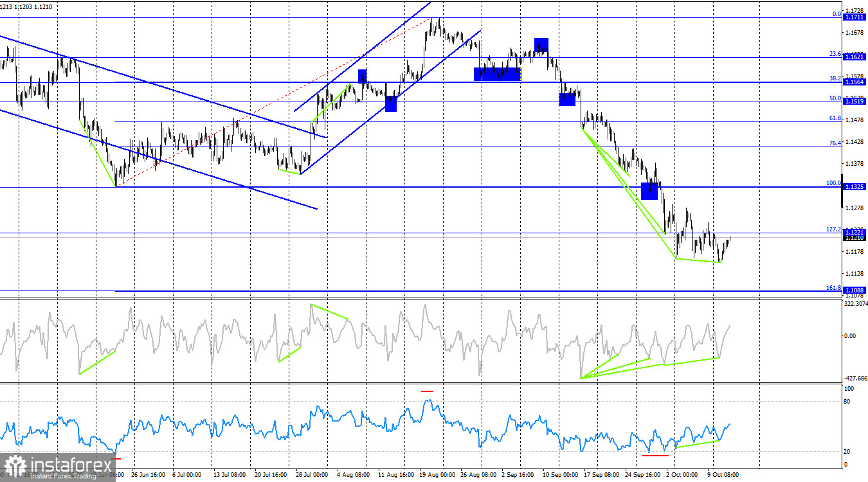Click the 1.1325 price label
Screen dimensions: 868x482
point(854,186)
